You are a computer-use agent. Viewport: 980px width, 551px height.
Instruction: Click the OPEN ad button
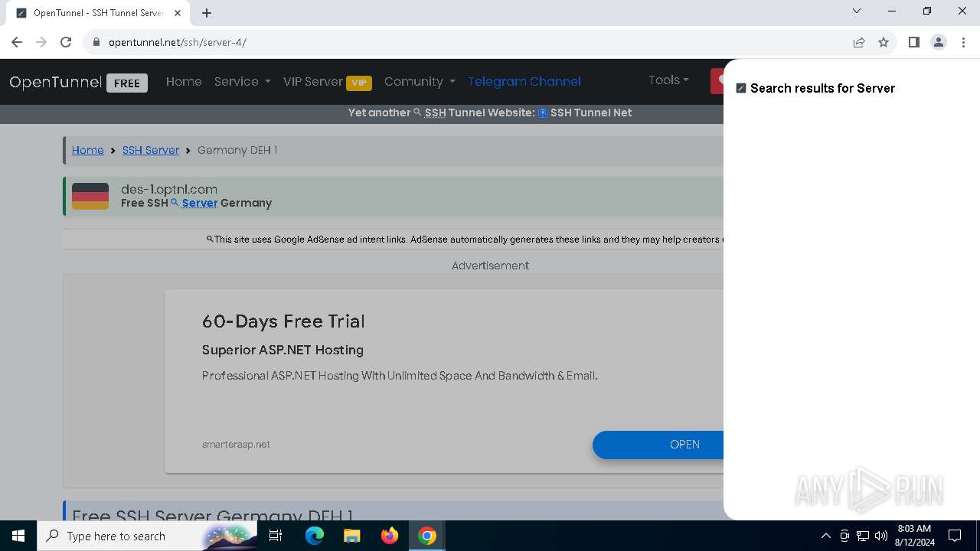pos(658,445)
